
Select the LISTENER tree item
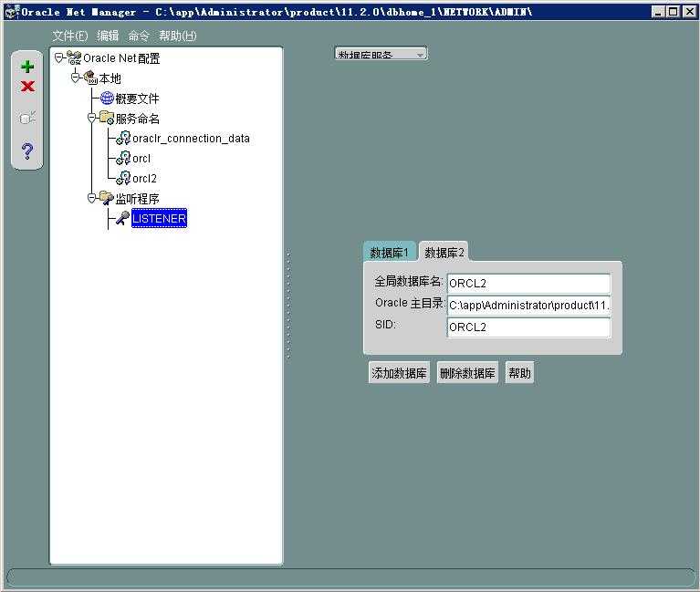point(159,218)
